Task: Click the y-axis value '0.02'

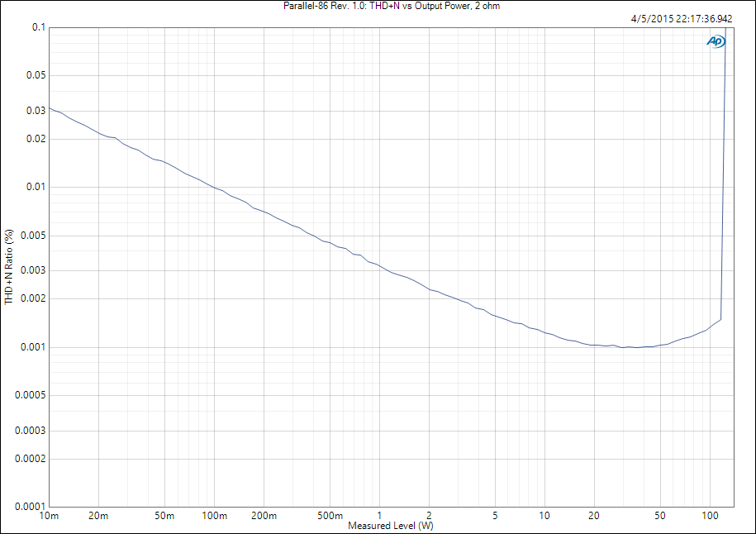Action: (36, 139)
